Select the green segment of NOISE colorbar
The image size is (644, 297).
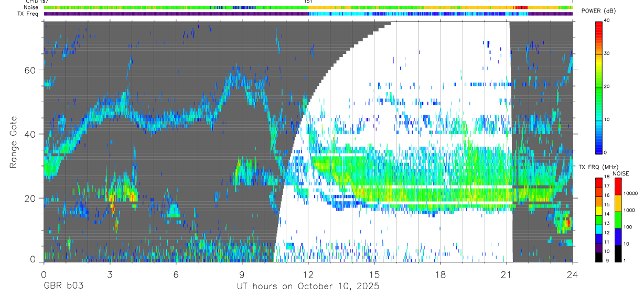pyautogui.click(x=618, y=220)
